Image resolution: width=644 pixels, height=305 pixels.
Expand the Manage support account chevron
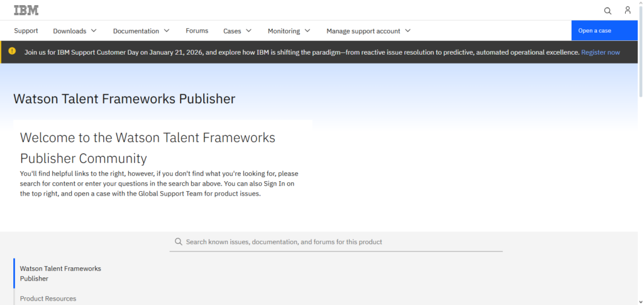[x=408, y=30]
